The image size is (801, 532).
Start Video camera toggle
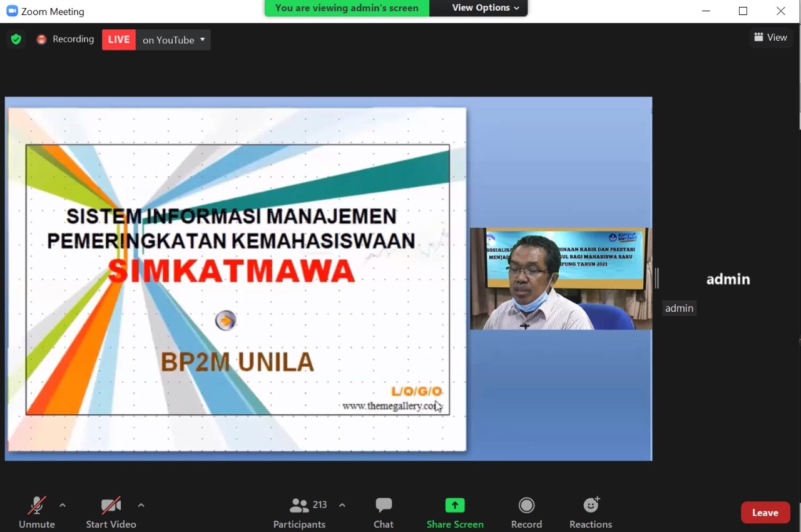click(x=111, y=513)
